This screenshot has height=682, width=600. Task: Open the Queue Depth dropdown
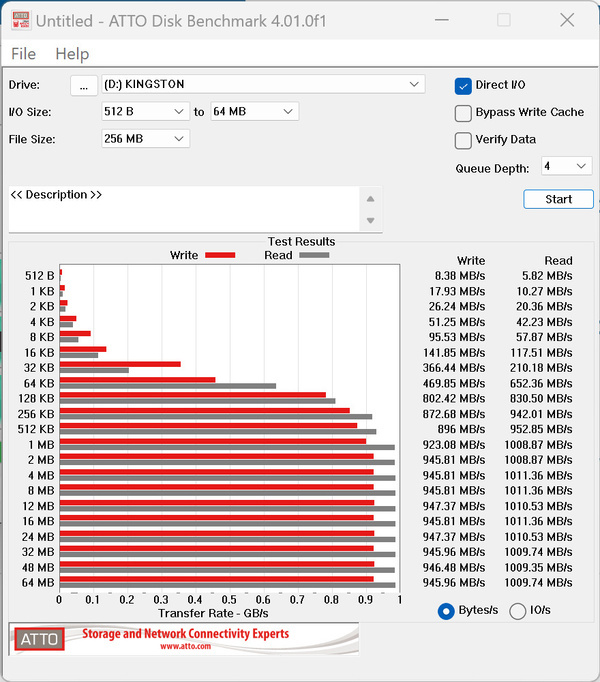[x=566, y=166]
